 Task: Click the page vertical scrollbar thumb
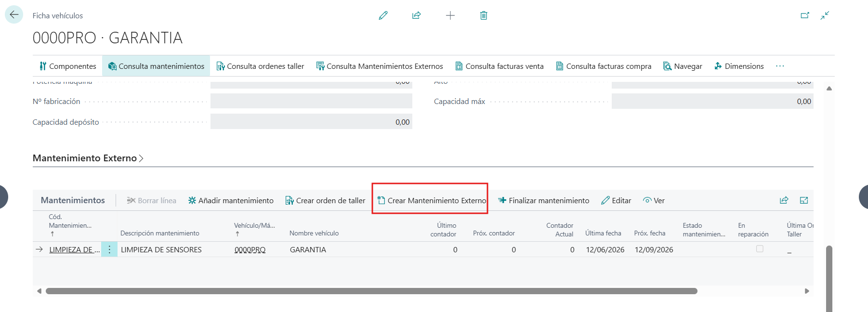tap(829, 279)
